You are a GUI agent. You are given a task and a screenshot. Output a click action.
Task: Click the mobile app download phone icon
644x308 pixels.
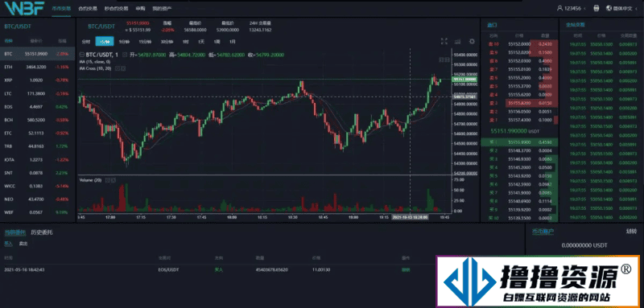(x=596, y=8)
